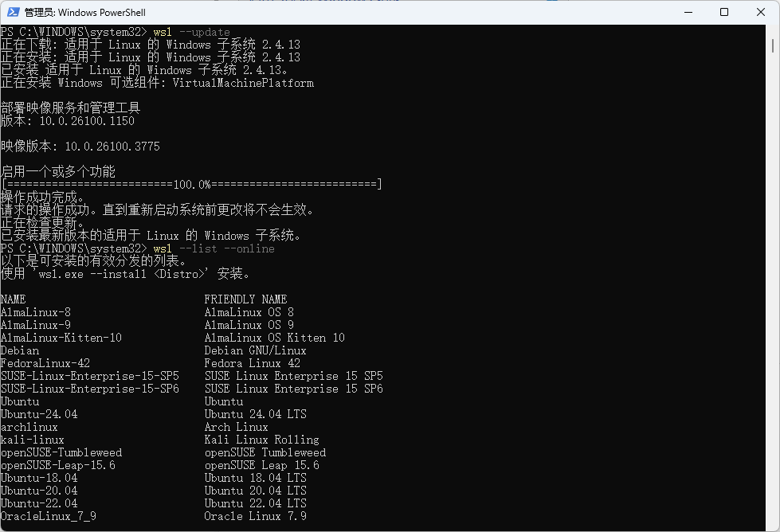Click version text '10.0.26100.1150'
This screenshot has width=780, height=532.
pyautogui.click(x=87, y=121)
